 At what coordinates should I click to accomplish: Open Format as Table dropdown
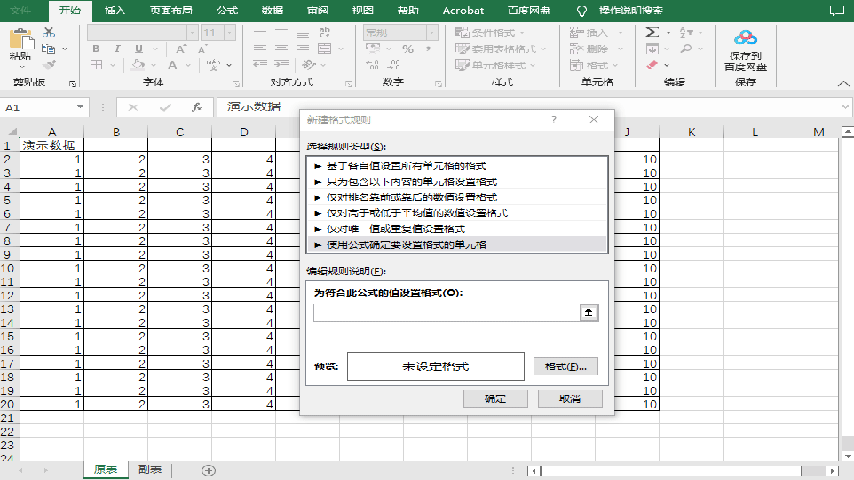pyautogui.click(x=501, y=48)
